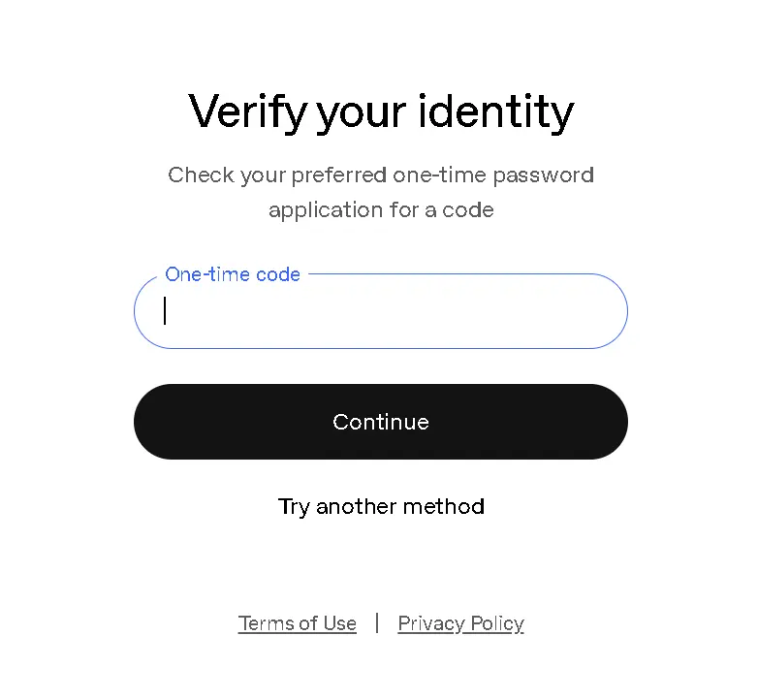Open the Terms of Use link
Viewport: 758px width, 700px height.
pos(297,623)
